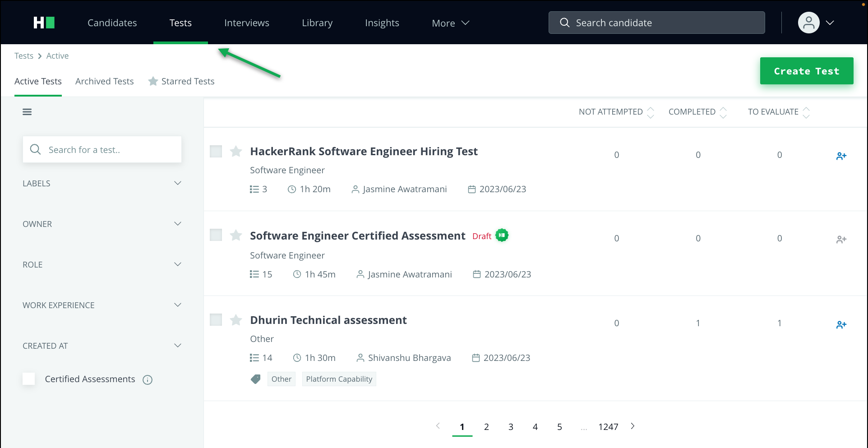Viewport: 868px width, 448px height.
Task: Open the Candidates nav item
Action: pyautogui.click(x=112, y=23)
